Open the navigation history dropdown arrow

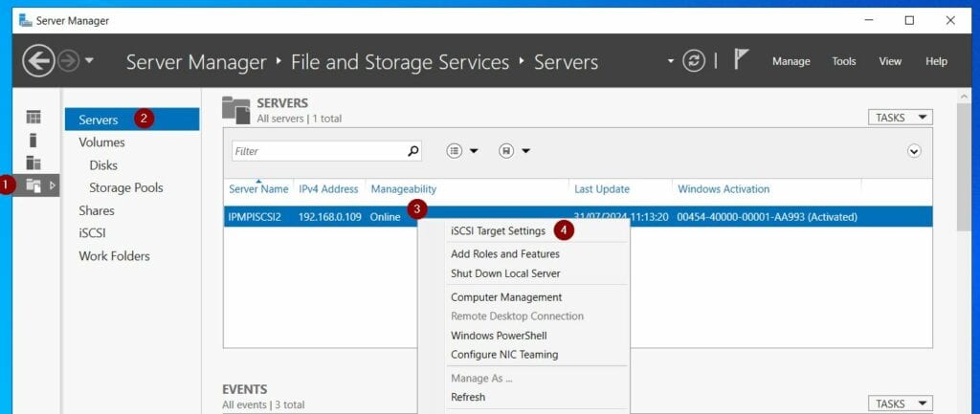pyautogui.click(x=89, y=60)
